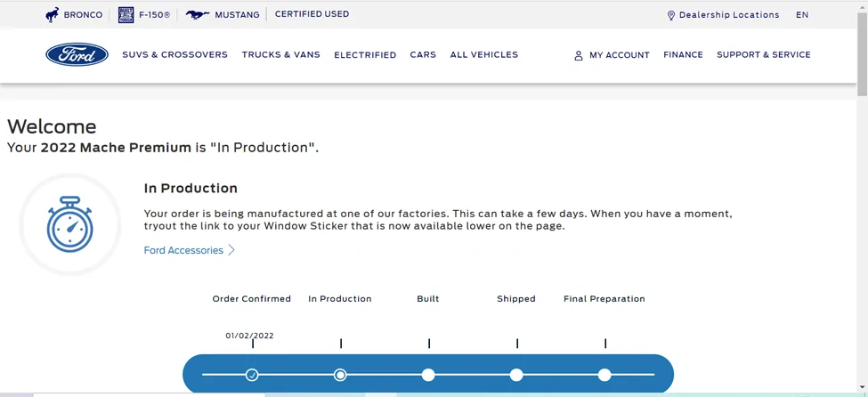Screen dimensions: 868x397
Task: Click the In Production progress step dot
Action: [x=340, y=375]
